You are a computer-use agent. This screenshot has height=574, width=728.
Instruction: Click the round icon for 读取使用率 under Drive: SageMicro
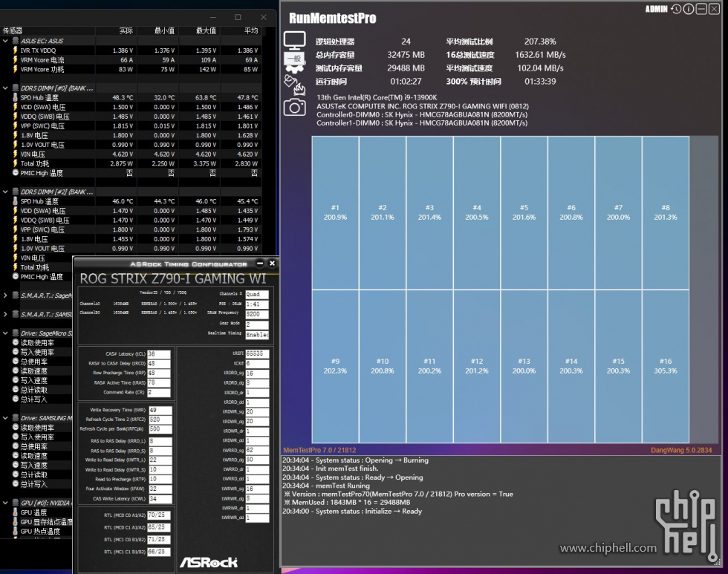pos(16,342)
